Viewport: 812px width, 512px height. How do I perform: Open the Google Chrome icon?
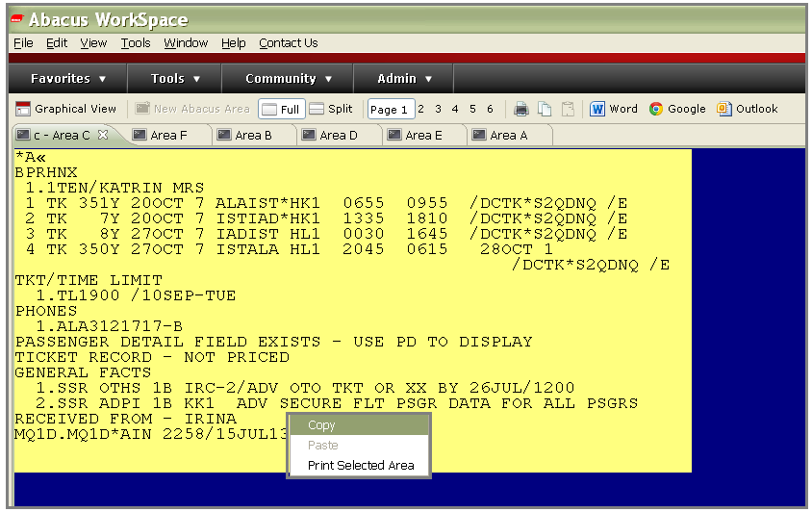[x=655, y=109]
